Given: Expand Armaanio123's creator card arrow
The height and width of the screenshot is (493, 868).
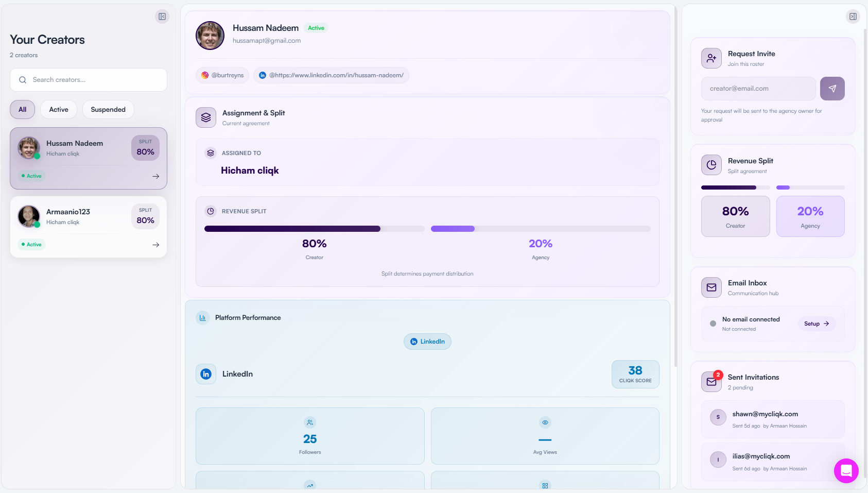Looking at the screenshot, I should click(155, 244).
